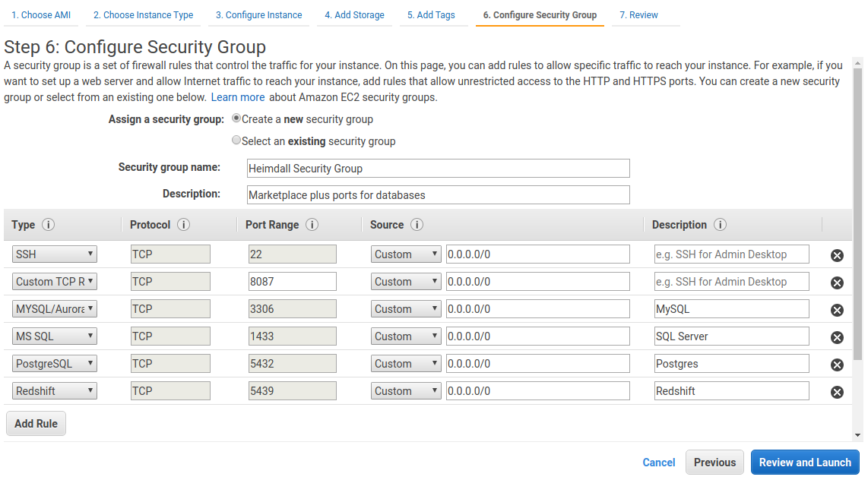The height and width of the screenshot is (480, 868).
Task: Click the info icon beside Type header
Action: [x=49, y=225]
